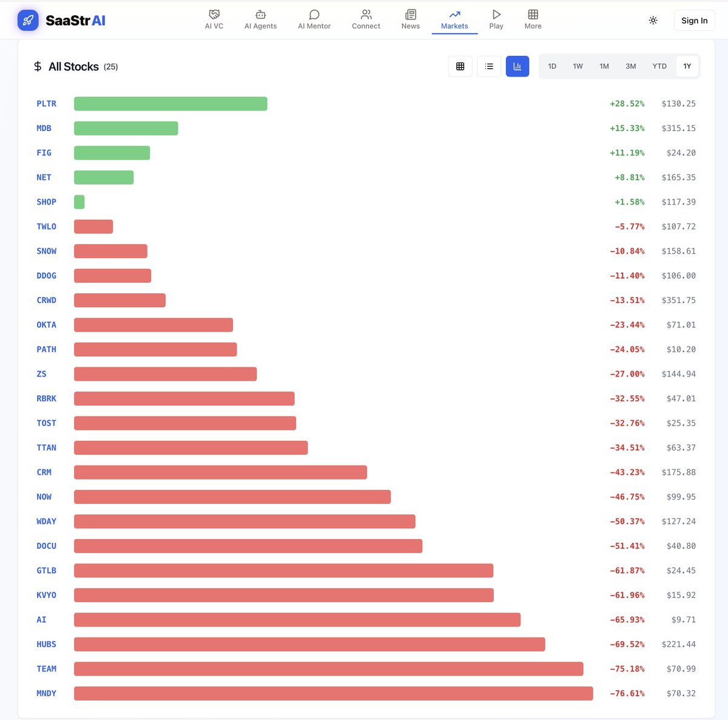Open the TOST ticker link
Screen dimensions: 728x720
46,423
